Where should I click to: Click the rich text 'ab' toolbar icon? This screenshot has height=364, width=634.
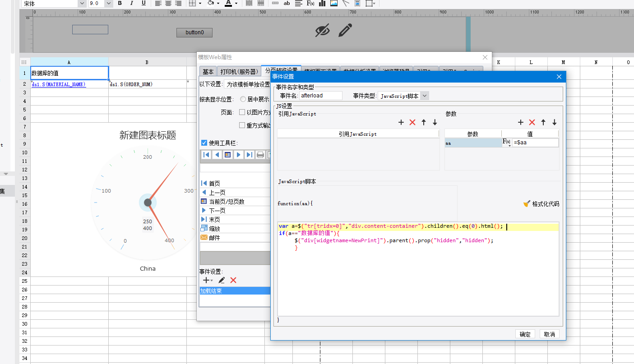(287, 3)
